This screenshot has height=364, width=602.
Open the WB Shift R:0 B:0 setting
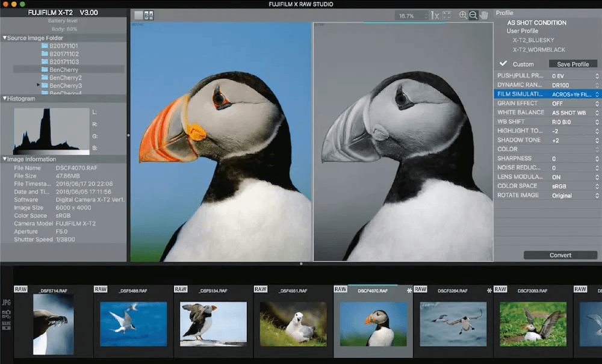575,122
